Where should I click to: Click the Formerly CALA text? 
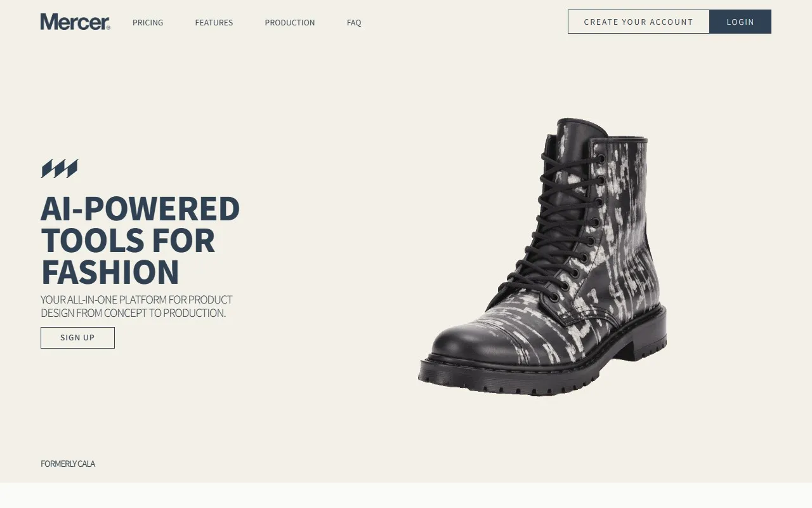click(x=68, y=464)
